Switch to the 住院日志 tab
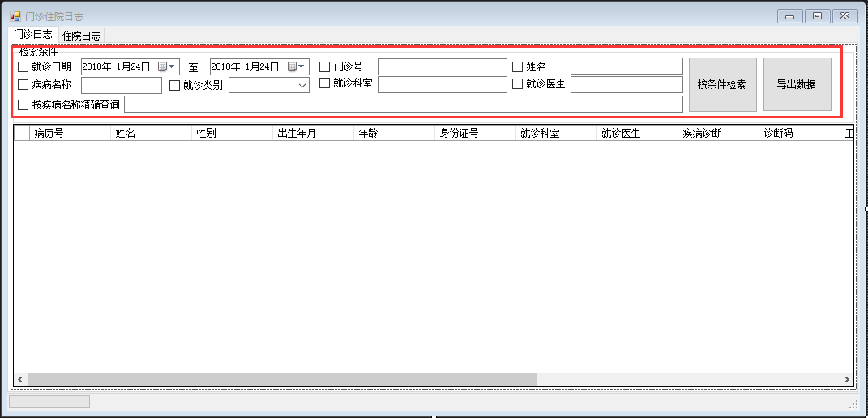 click(81, 36)
